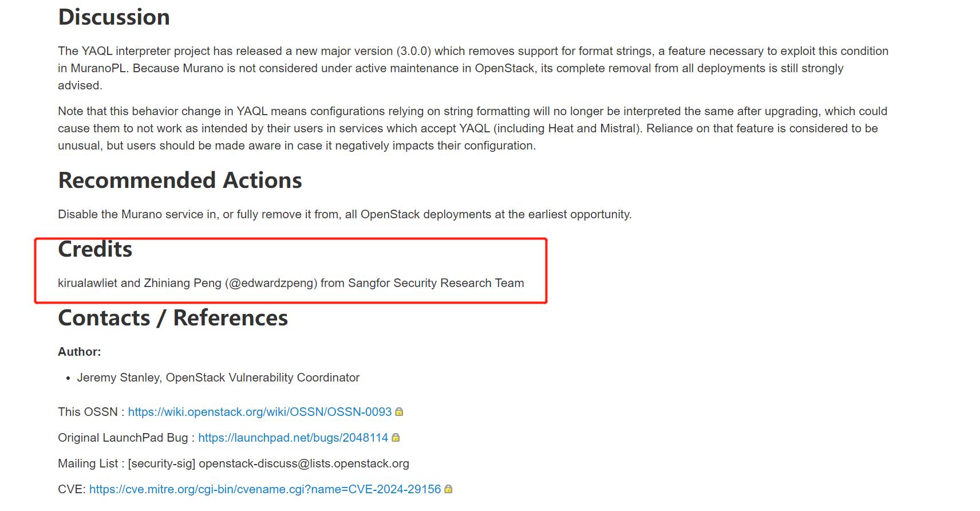The width and height of the screenshot is (980, 511).
Task: Click the 'This OSSN :' label
Action: tap(90, 412)
